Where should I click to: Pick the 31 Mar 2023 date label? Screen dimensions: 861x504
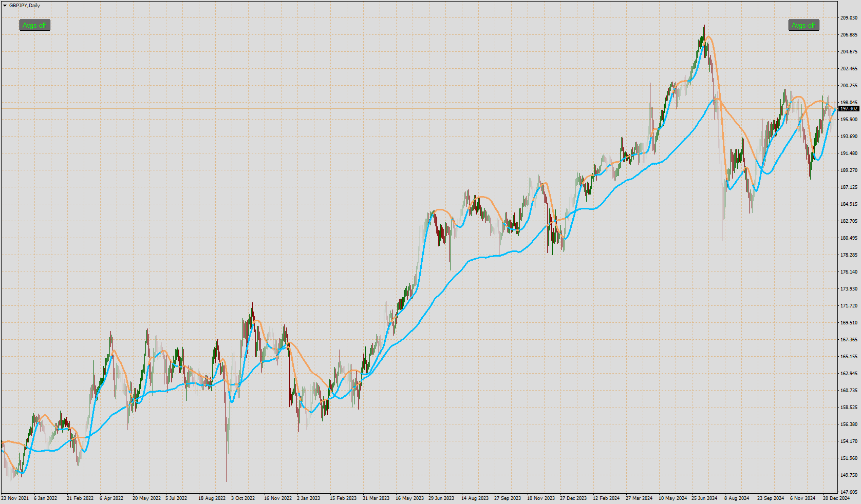coord(376,498)
